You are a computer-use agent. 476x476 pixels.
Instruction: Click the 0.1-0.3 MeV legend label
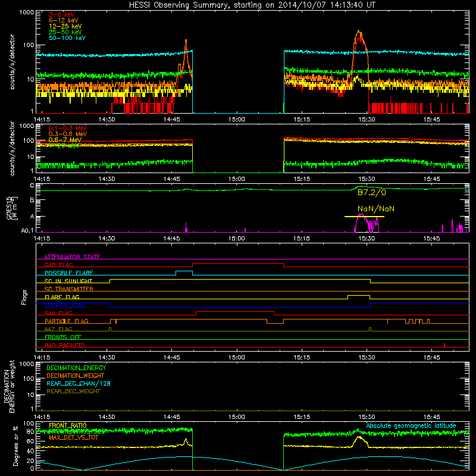tap(68, 128)
